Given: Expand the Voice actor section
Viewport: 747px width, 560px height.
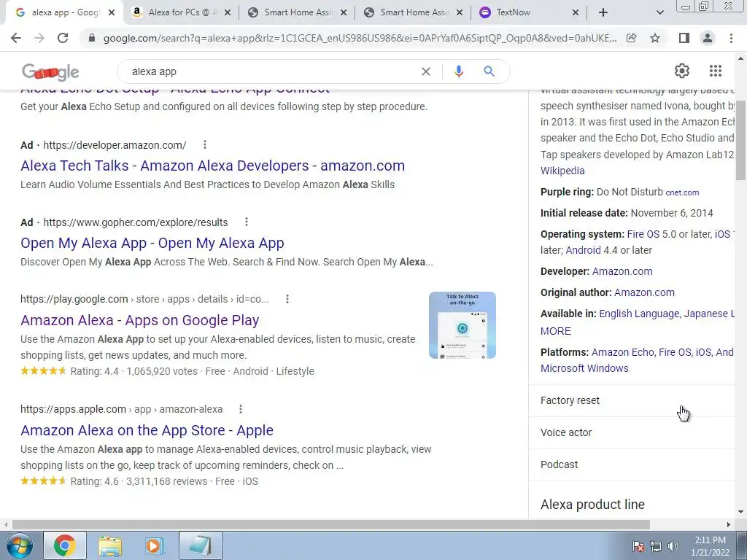Looking at the screenshot, I should (x=632, y=432).
